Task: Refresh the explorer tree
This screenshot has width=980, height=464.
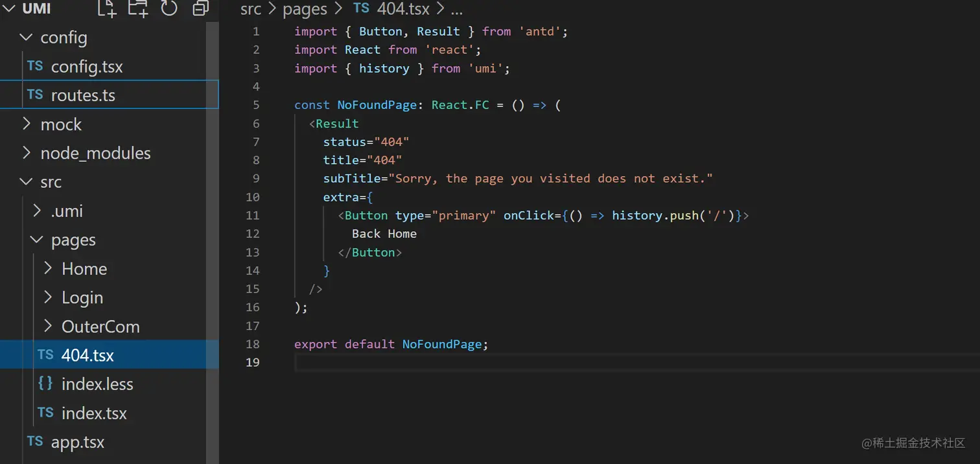Action: coord(169,8)
